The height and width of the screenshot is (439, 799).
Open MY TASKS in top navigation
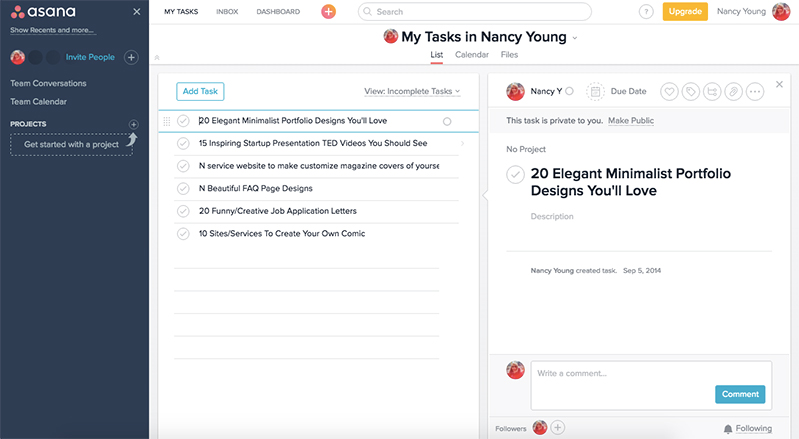181,12
